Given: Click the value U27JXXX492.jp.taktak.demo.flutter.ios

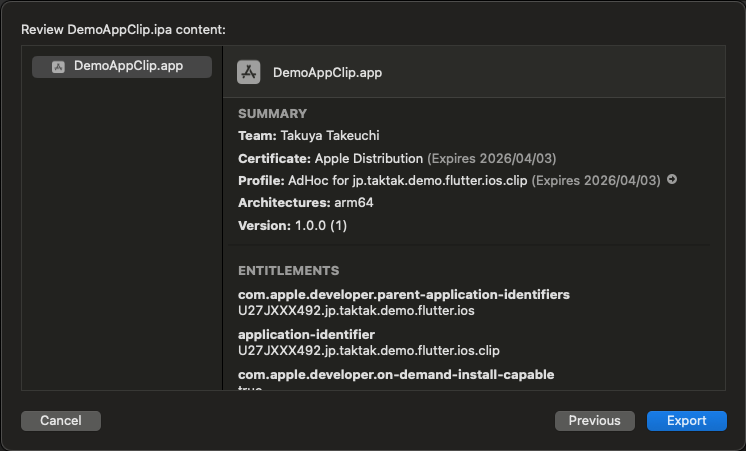Looking at the screenshot, I should tap(356, 311).
